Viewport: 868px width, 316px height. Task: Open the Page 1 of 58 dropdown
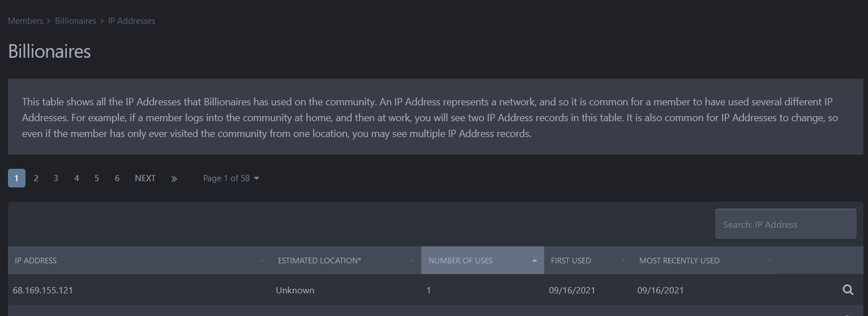tap(231, 178)
